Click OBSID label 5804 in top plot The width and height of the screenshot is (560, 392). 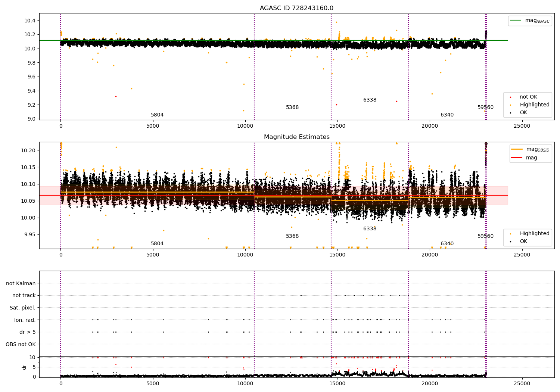(157, 115)
